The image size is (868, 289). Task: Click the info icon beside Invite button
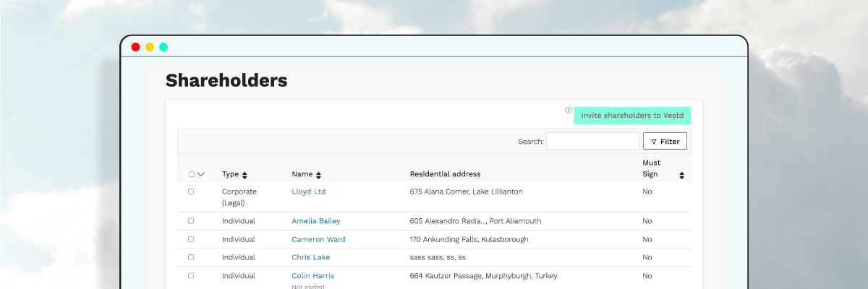coord(569,111)
